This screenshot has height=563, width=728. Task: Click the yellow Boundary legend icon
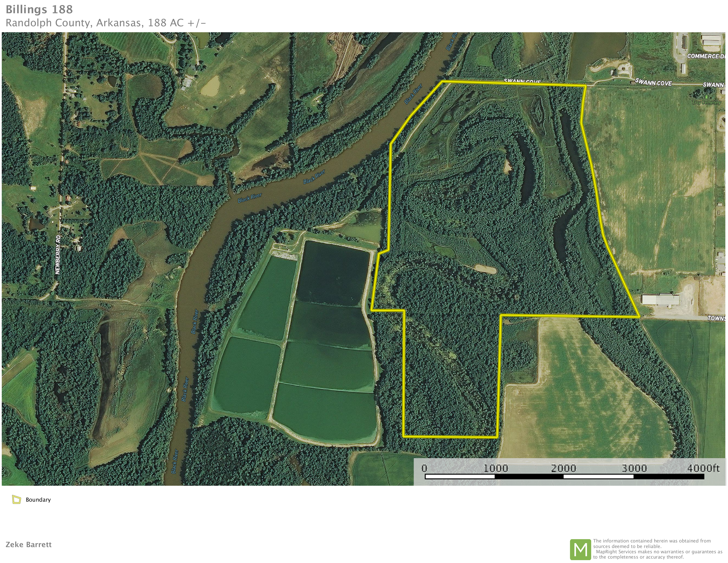(16, 499)
